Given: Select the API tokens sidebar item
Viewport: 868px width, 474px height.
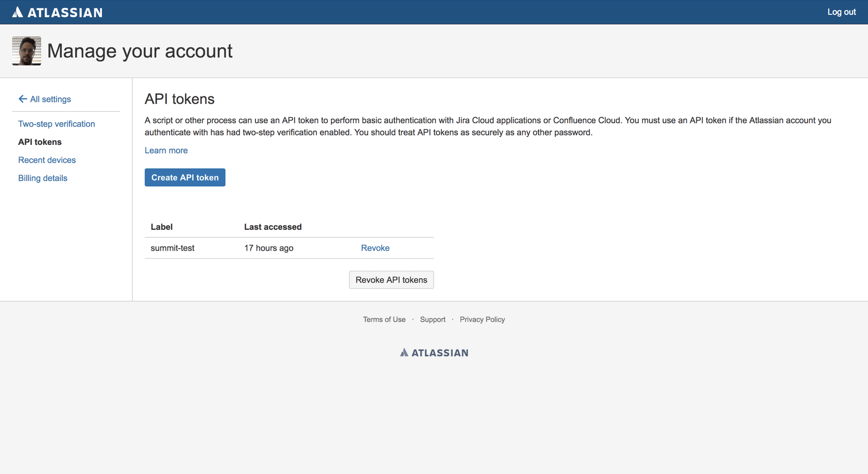Looking at the screenshot, I should pyautogui.click(x=40, y=142).
